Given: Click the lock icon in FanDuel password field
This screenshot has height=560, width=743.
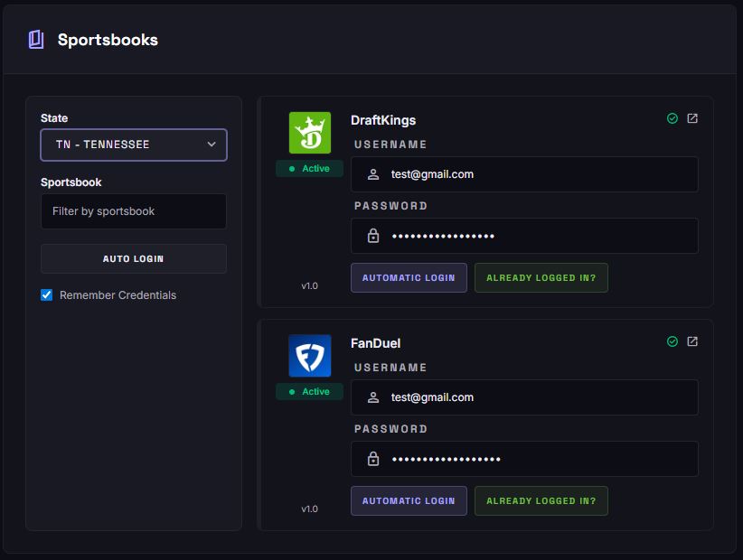Looking at the screenshot, I should click(x=373, y=458).
